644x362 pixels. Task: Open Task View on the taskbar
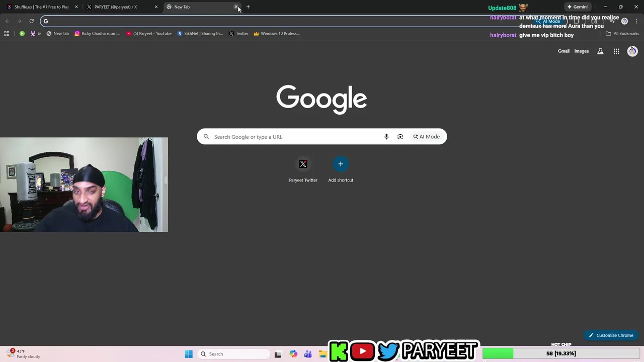point(278,354)
